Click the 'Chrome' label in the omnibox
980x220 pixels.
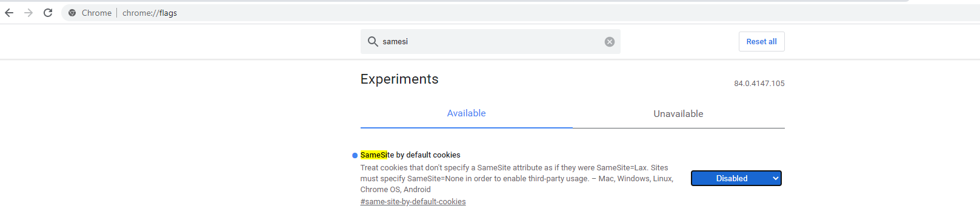(x=96, y=13)
